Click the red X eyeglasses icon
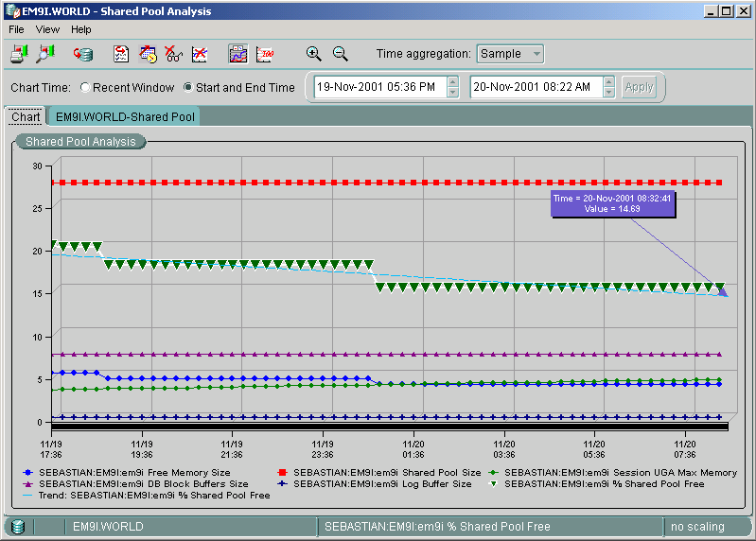Viewport: 756px width, 541px height. tap(173, 54)
